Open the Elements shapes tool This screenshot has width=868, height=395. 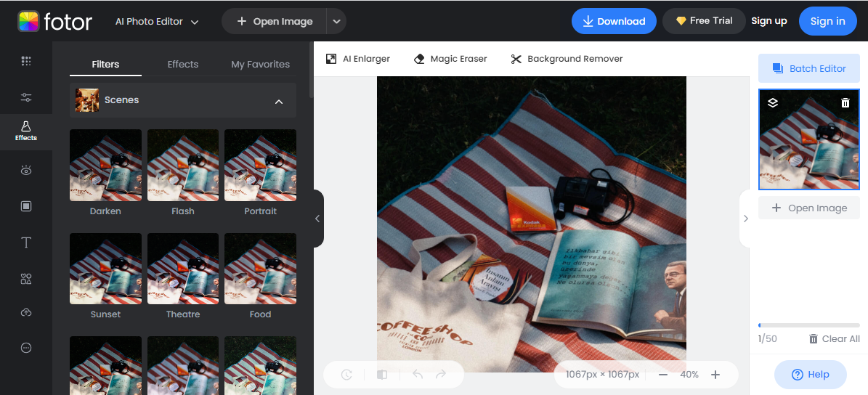[26, 278]
